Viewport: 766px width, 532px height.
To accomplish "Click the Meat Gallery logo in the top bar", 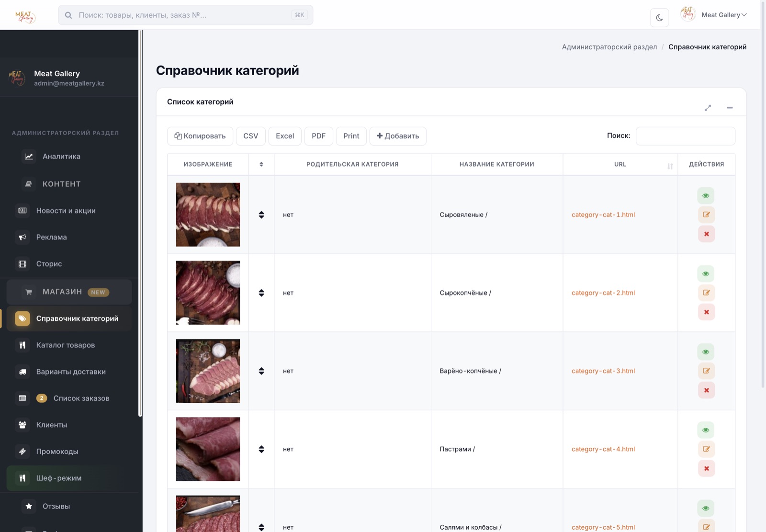I will click(x=25, y=16).
